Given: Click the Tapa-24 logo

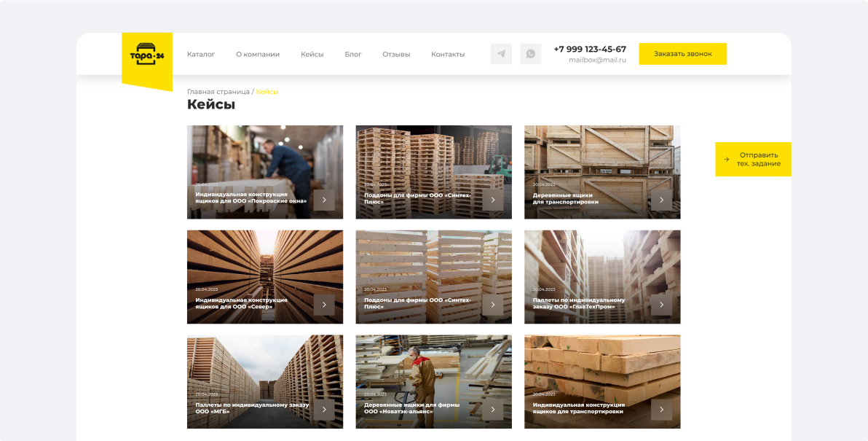Looking at the screenshot, I should [147, 54].
